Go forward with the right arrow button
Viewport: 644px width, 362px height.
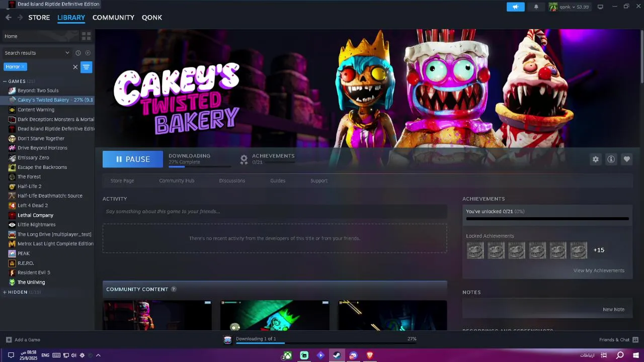click(20, 17)
